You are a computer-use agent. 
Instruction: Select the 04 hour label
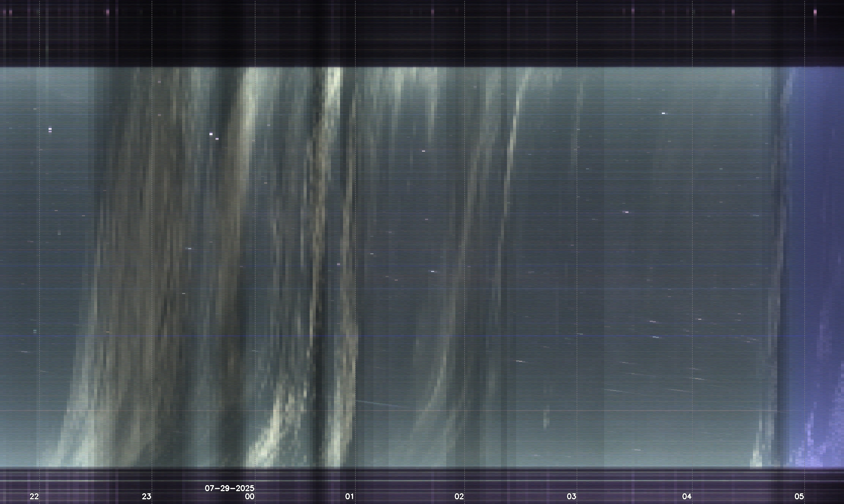(687, 496)
